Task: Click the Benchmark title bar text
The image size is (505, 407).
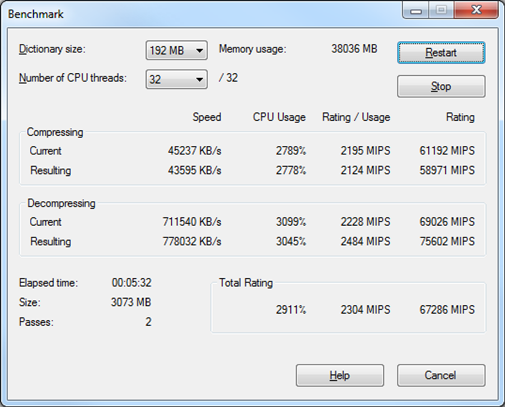Action: point(36,14)
